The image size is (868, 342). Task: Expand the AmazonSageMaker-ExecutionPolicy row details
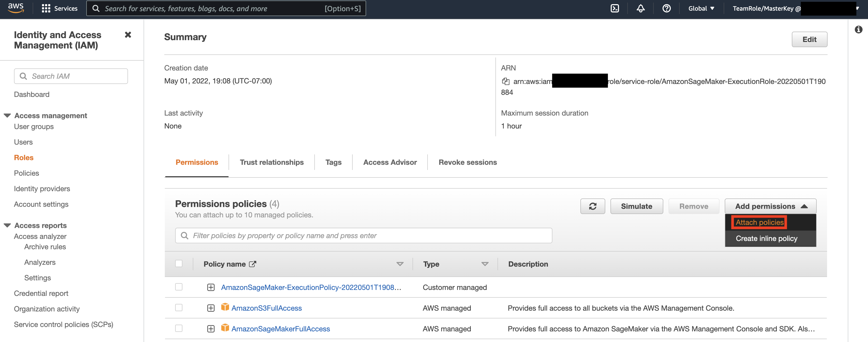[211, 287]
